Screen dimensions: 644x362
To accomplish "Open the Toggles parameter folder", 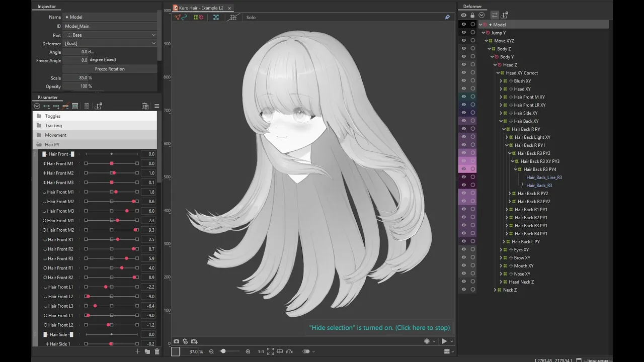I will point(95,116).
